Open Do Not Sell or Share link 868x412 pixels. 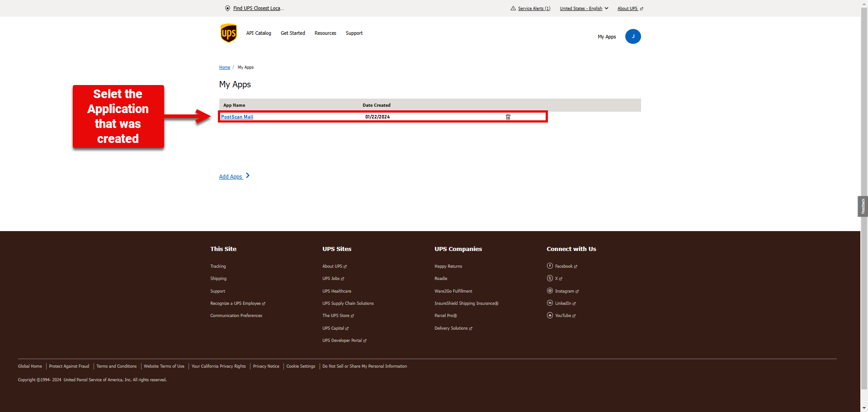point(365,366)
